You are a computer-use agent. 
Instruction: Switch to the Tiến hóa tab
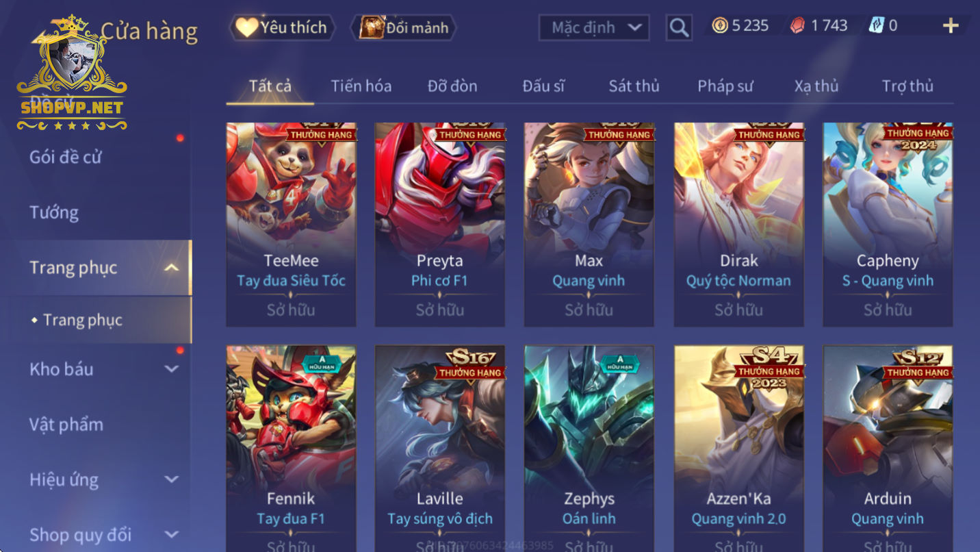(x=361, y=86)
